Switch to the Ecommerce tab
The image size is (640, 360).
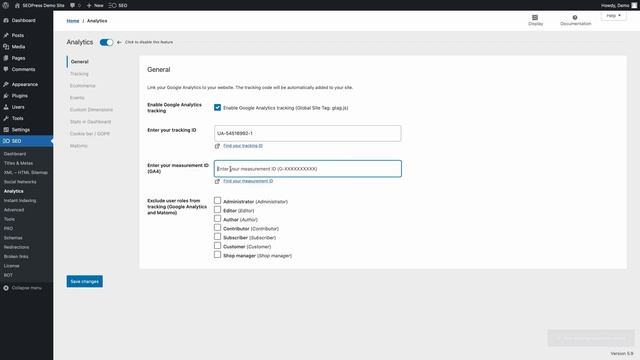(82, 86)
